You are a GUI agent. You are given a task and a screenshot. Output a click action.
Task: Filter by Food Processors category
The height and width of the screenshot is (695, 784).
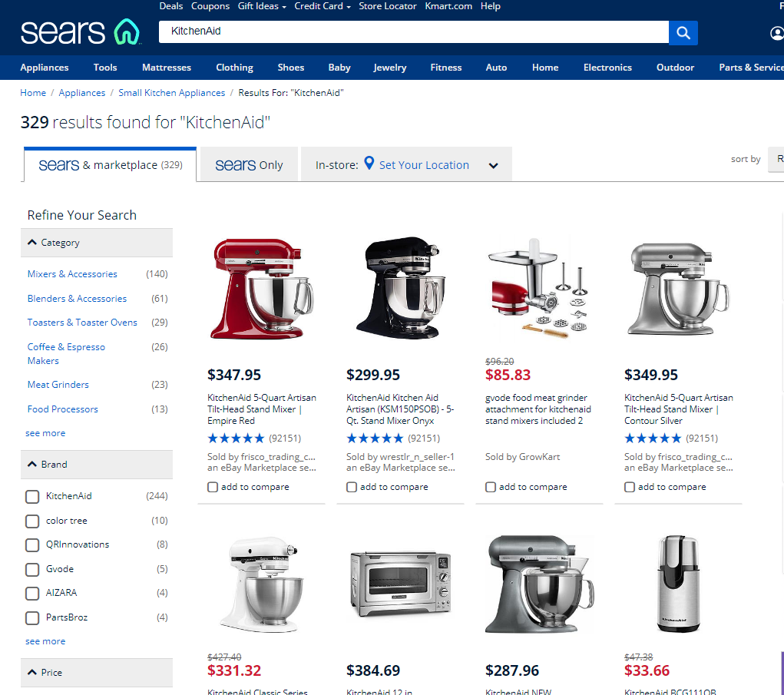pos(62,409)
